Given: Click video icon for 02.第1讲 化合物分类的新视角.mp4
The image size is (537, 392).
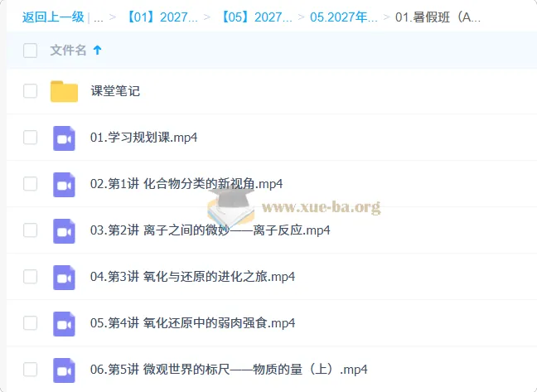Looking at the screenshot, I should pos(64,185).
